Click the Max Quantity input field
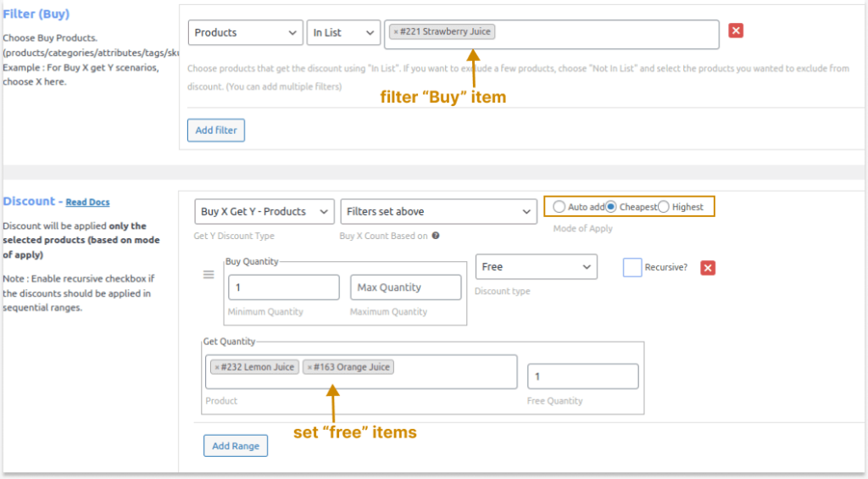The width and height of the screenshot is (868, 479). [406, 287]
